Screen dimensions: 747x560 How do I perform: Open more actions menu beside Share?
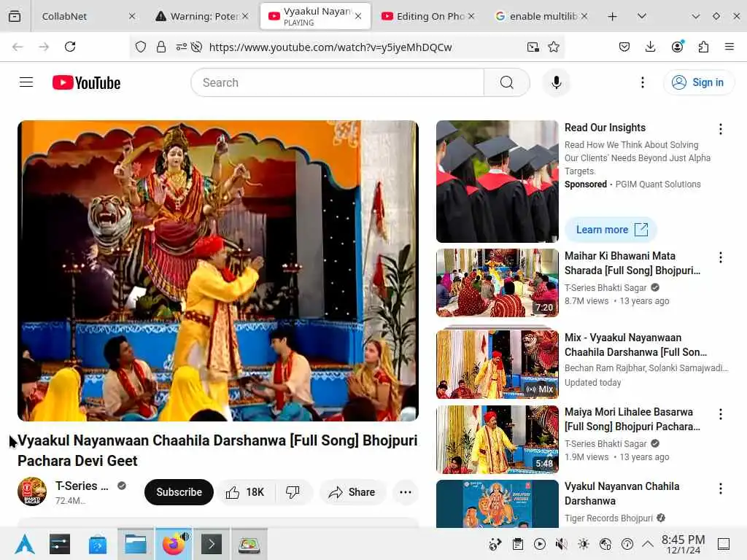(x=406, y=492)
